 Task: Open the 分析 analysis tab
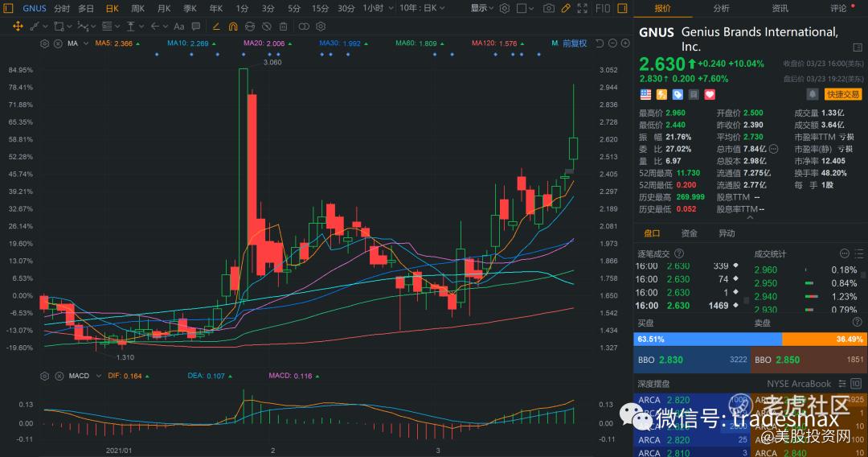(721, 8)
